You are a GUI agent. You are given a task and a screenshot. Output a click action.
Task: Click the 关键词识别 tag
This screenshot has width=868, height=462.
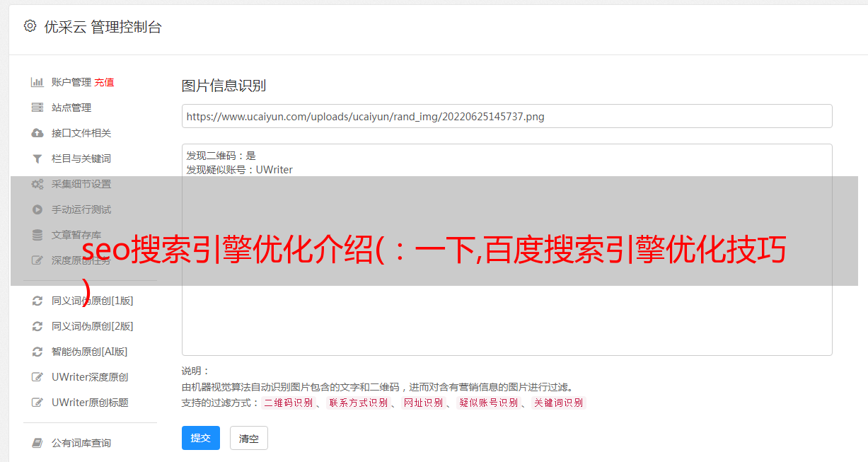tap(558, 403)
